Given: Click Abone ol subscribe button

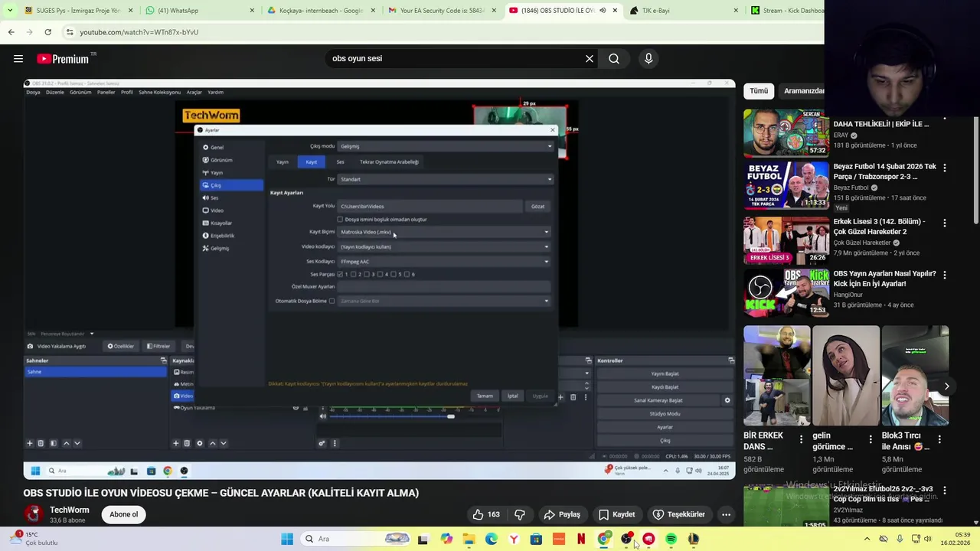Looking at the screenshot, I should tap(124, 514).
